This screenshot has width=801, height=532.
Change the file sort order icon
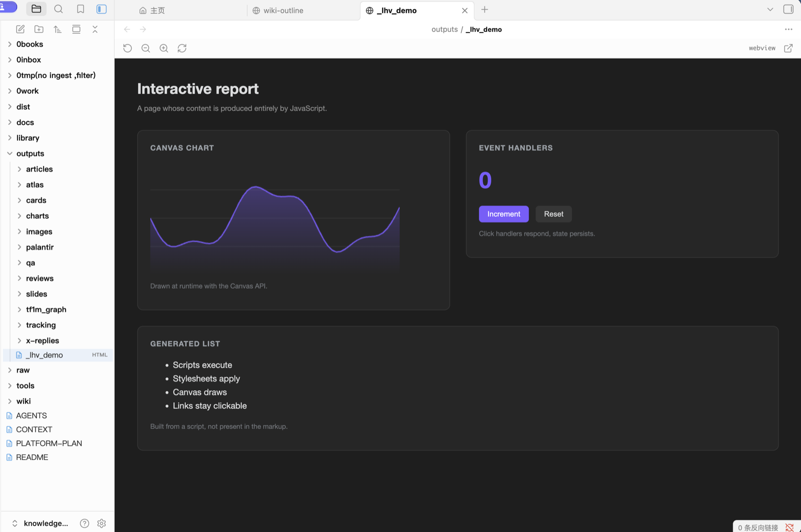pyautogui.click(x=58, y=30)
